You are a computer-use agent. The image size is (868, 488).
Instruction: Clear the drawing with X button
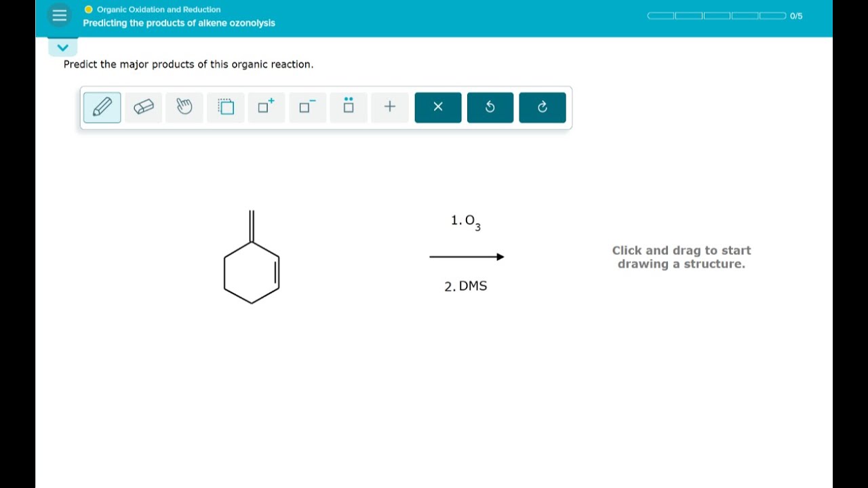(438, 107)
